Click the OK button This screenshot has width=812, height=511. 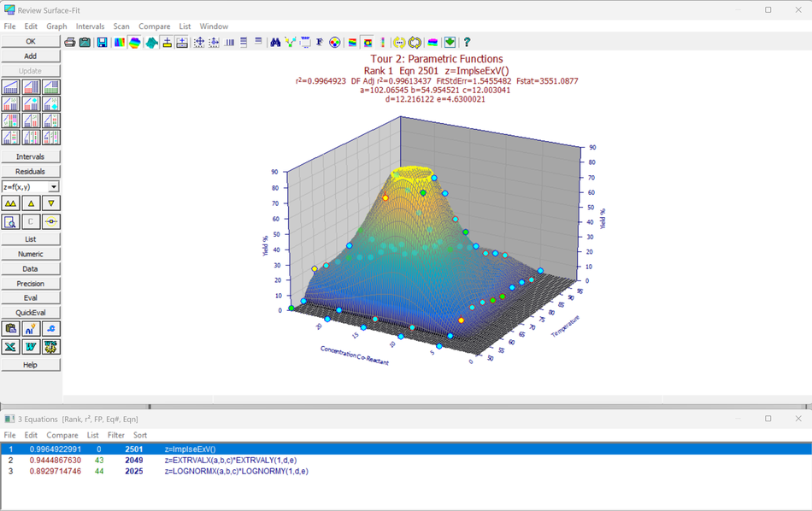pyautogui.click(x=31, y=41)
